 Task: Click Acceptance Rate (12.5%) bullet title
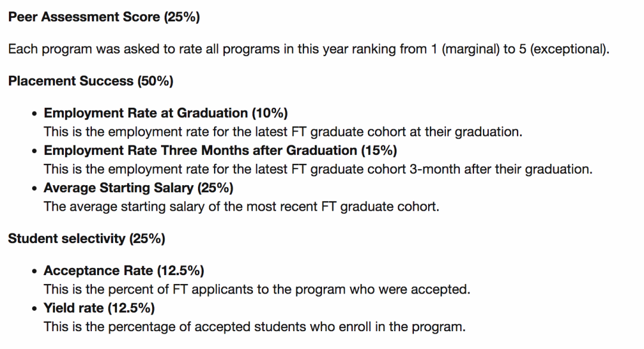(x=124, y=270)
